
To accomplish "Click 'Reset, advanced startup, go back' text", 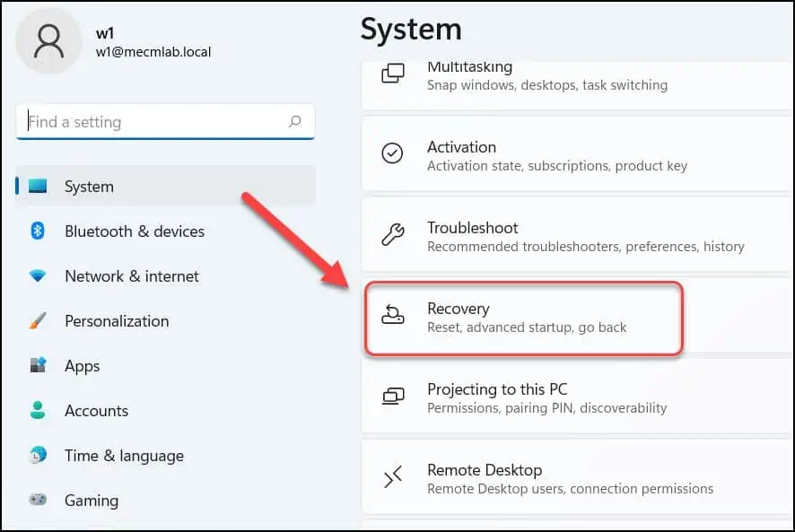I will tap(527, 327).
